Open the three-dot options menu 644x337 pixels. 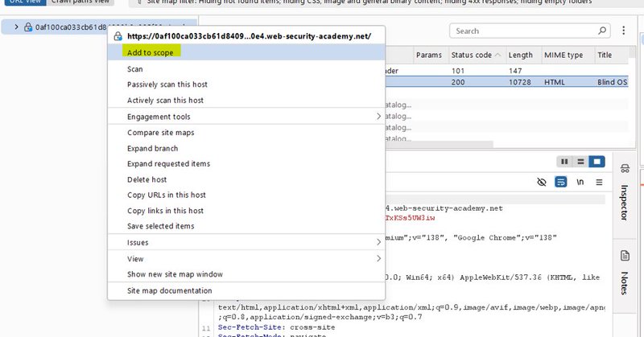623,31
